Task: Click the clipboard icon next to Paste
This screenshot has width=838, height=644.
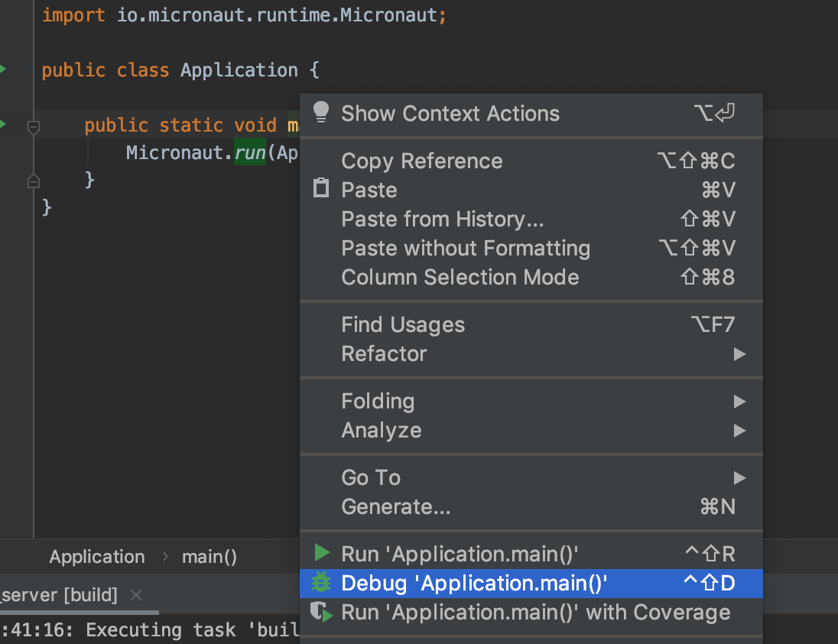Action: (321, 188)
